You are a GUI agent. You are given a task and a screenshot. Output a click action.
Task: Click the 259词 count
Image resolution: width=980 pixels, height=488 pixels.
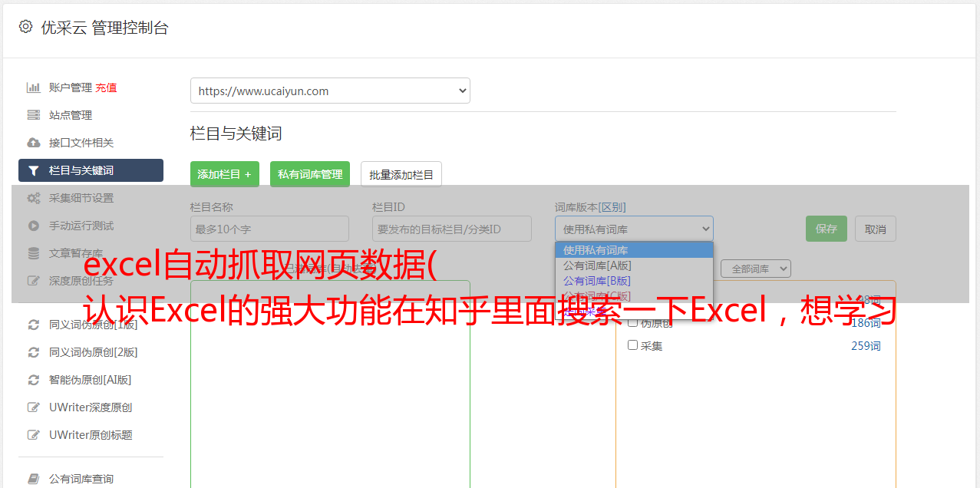(866, 346)
